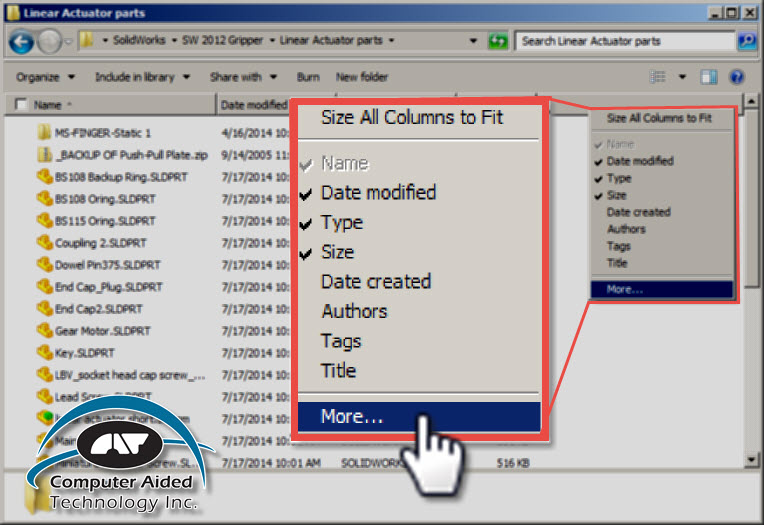Enable Date created in the small column menu
764x525 pixels.
point(638,212)
